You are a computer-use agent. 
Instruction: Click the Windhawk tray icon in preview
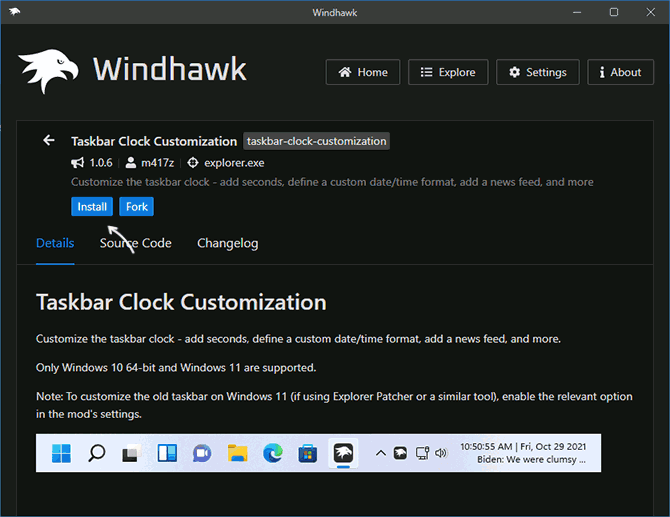tap(400, 453)
